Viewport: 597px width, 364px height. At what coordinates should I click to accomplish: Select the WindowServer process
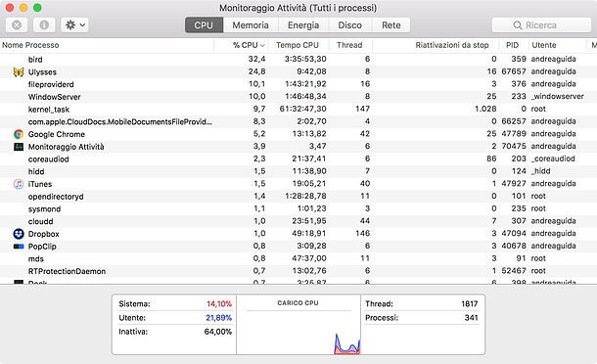pos(55,97)
